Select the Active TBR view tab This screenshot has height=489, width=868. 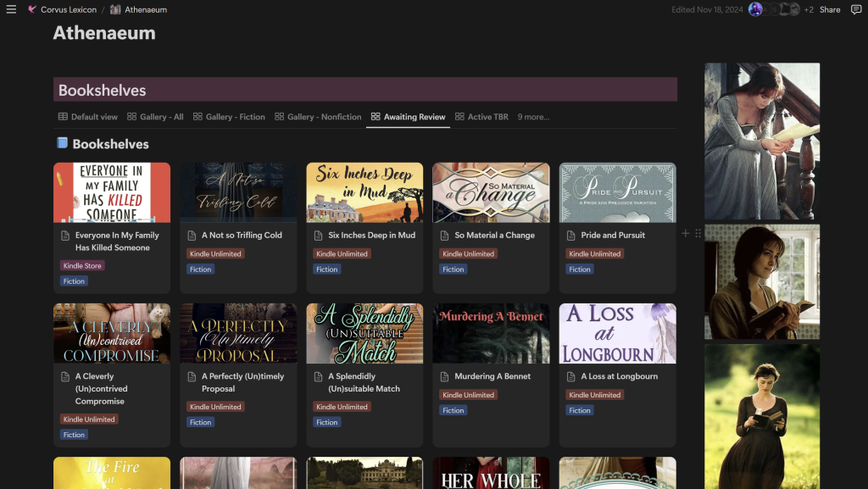pyautogui.click(x=481, y=117)
